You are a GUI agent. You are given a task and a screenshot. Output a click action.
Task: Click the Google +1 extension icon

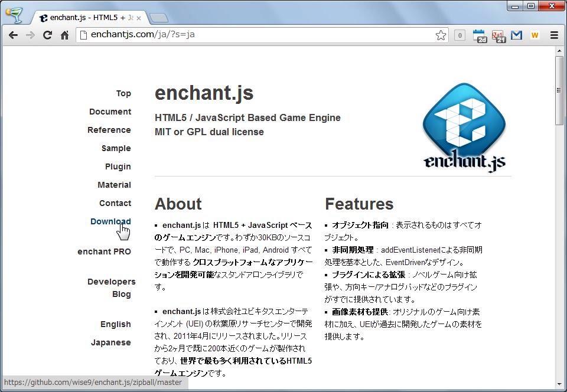498,35
